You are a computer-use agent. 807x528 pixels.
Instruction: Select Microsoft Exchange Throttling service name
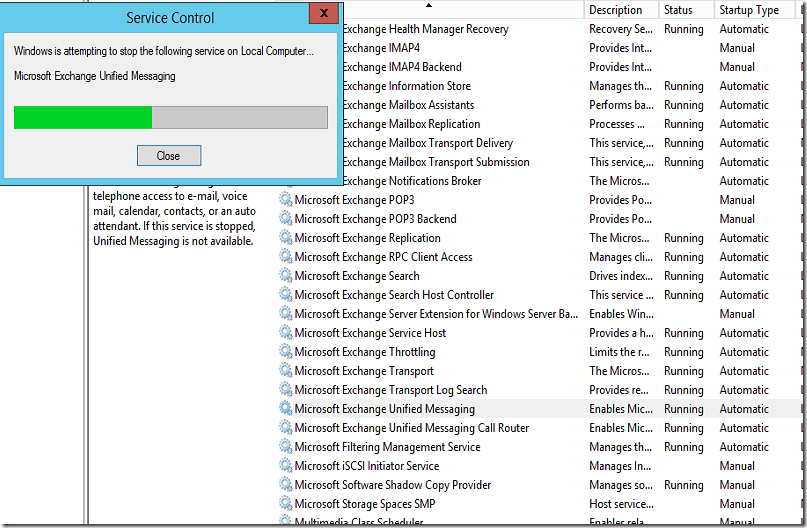coord(365,352)
